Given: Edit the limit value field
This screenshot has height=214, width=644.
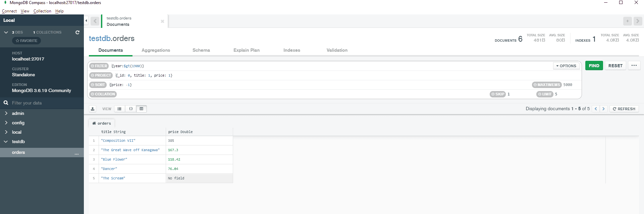Looking at the screenshot, I should [x=567, y=94].
